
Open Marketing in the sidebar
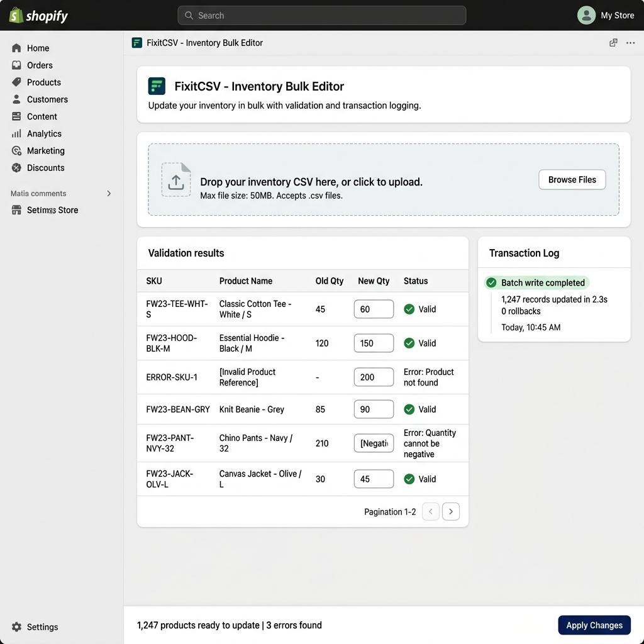tap(45, 151)
